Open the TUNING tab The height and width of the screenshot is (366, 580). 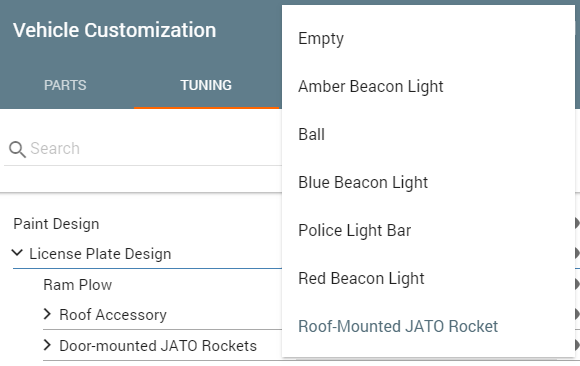(206, 85)
